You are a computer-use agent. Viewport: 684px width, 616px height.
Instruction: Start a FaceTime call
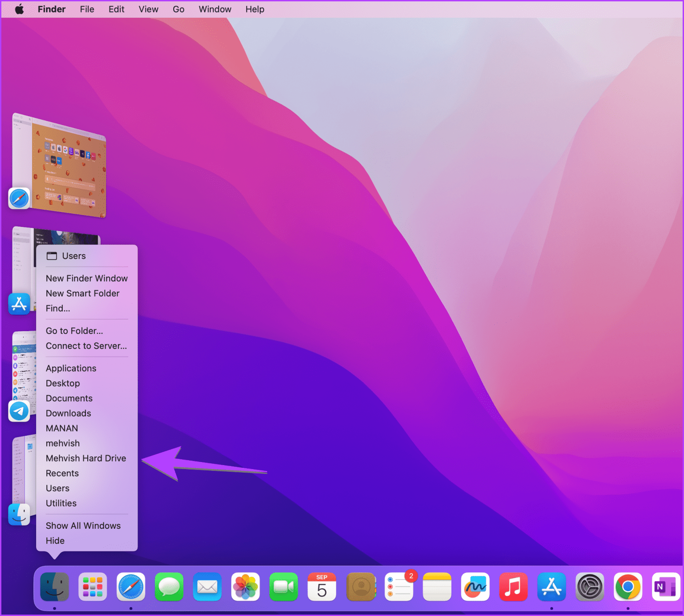pos(284,587)
